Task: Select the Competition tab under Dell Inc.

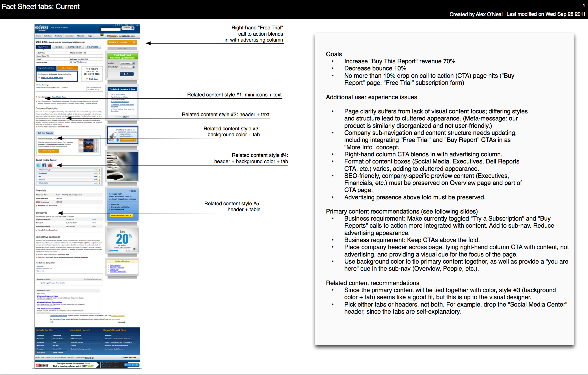Action: tap(75, 47)
